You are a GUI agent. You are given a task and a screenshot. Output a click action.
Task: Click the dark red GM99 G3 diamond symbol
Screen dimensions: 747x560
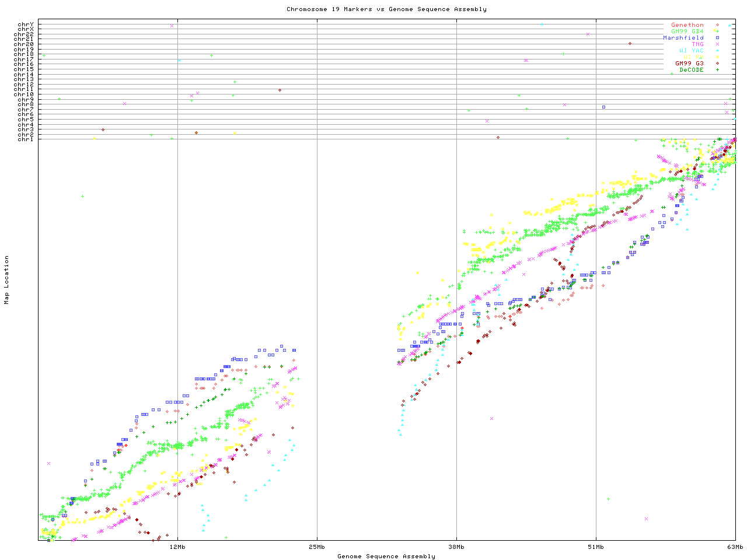(x=717, y=64)
